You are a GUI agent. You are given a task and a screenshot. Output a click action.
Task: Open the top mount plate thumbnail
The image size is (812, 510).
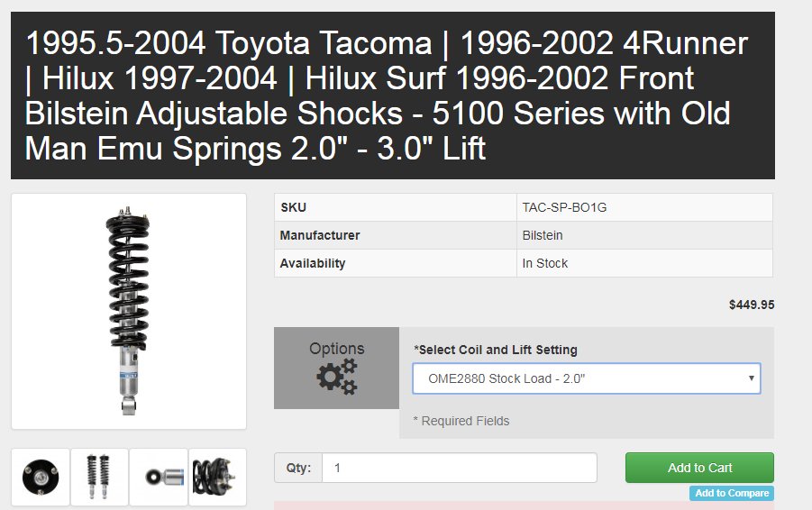41,477
